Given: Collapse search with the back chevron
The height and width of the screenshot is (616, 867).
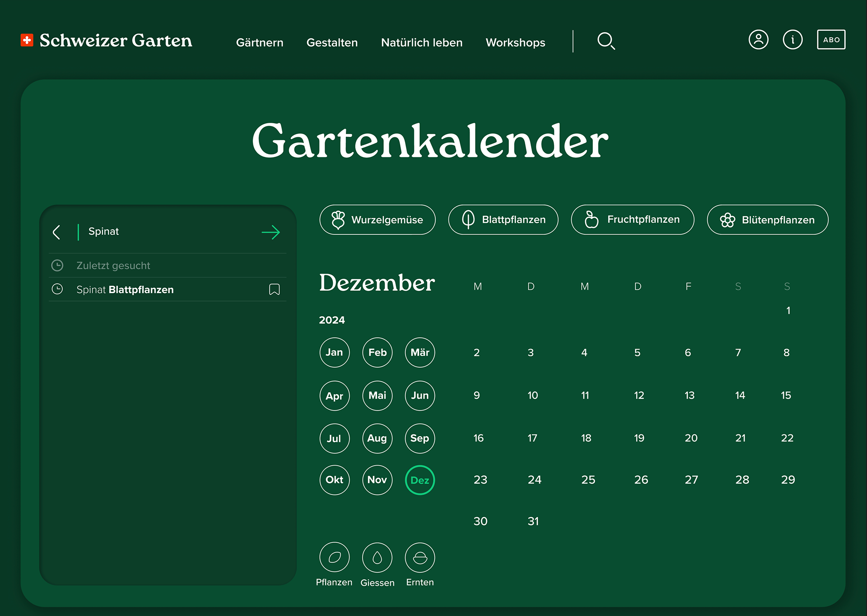Looking at the screenshot, I should (56, 232).
